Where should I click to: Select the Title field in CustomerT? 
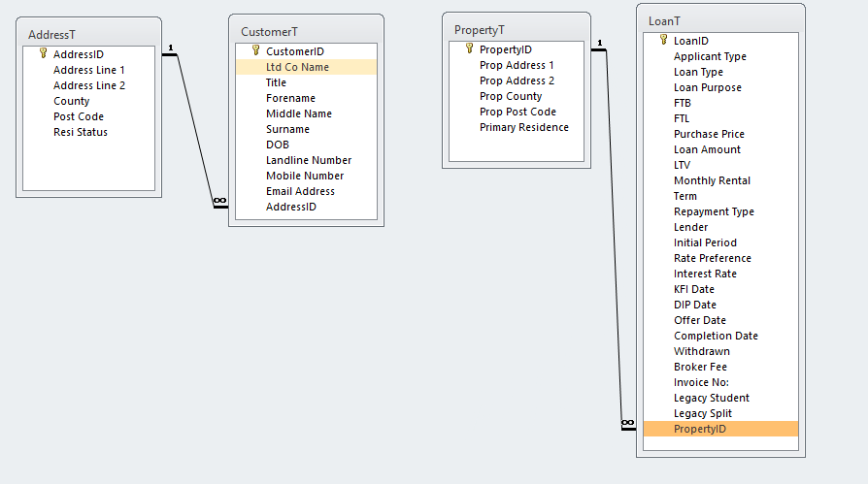[306, 81]
